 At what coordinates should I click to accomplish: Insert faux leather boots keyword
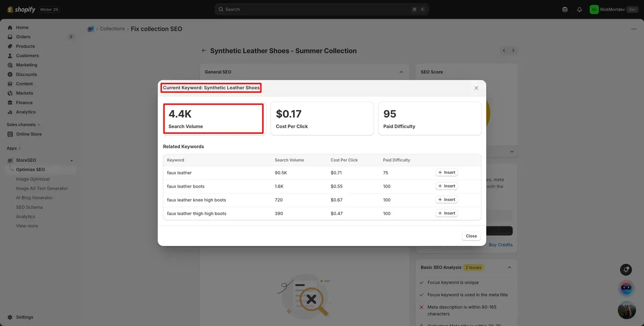click(x=447, y=186)
